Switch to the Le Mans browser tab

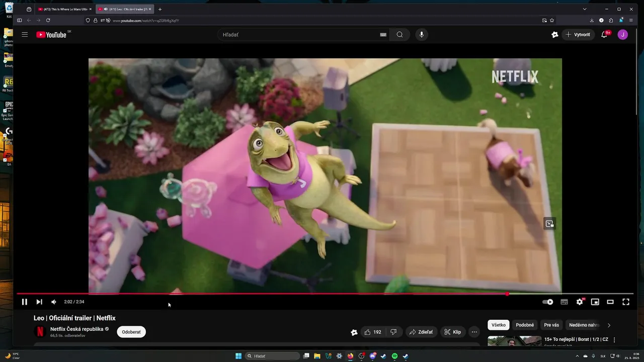click(64, 9)
